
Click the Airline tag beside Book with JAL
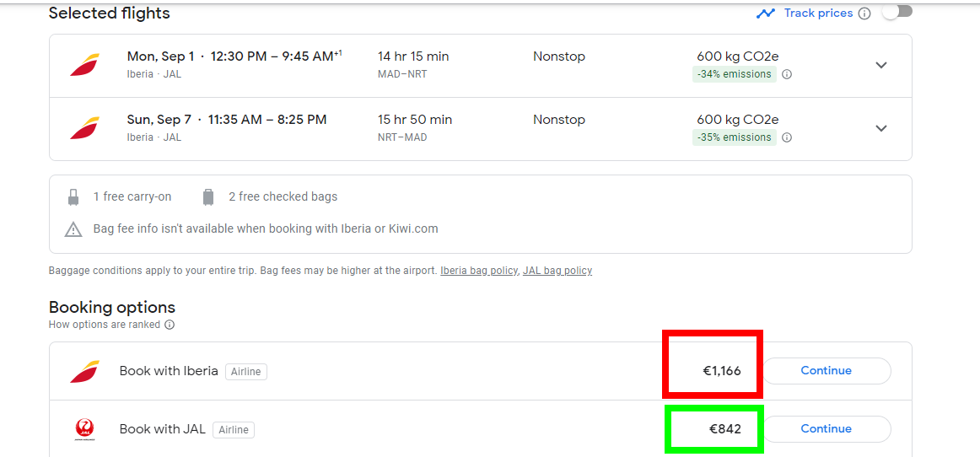coord(233,430)
